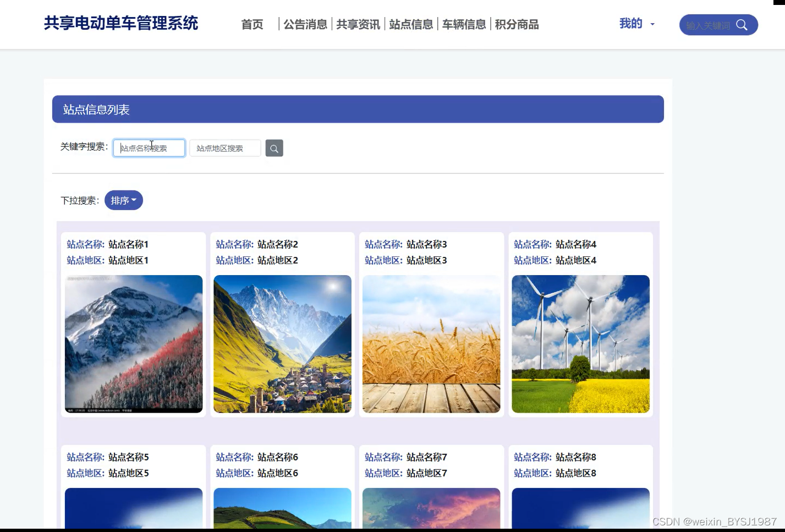785x532 pixels.
Task: Click the text 站点地区1
Action: 128,260
